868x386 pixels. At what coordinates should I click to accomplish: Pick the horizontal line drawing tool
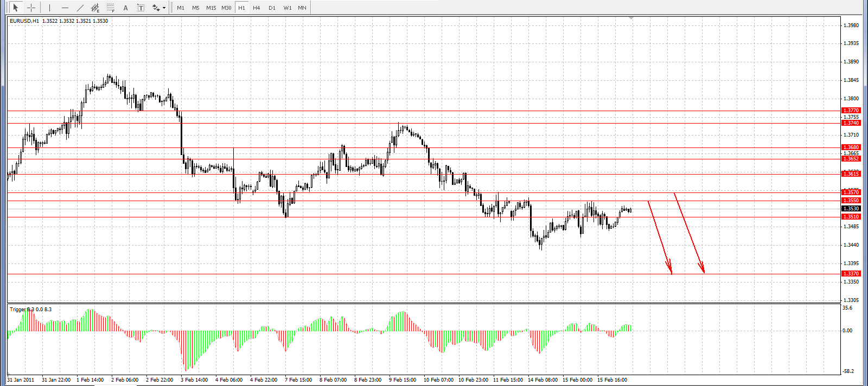point(65,8)
